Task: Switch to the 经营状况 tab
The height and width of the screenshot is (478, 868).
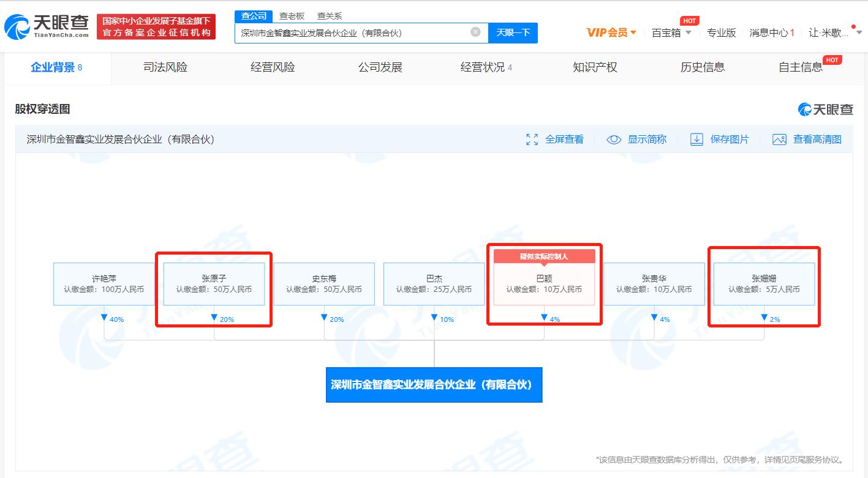Action: click(486, 67)
